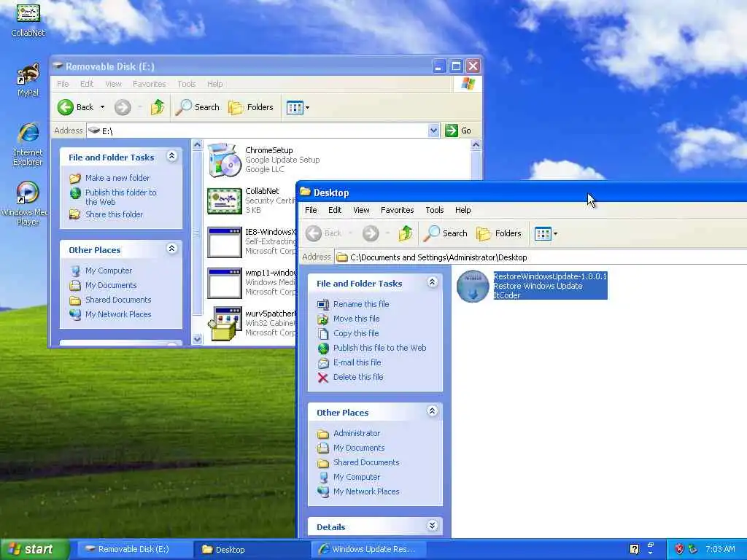Image resolution: width=747 pixels, height=560 pixels.
Task: Open the Internet Explorer desktop icon
Action: (28, 144)
